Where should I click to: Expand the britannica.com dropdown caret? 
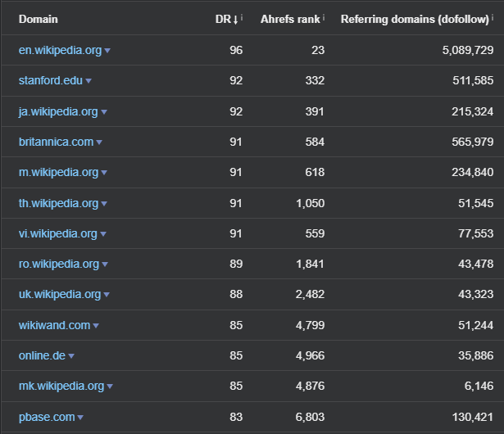click(x=99, y=142)
